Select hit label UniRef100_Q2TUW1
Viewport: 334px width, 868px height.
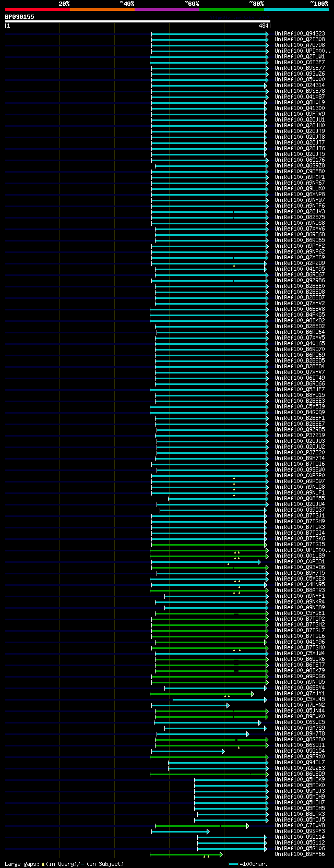[x=300, y=56]
